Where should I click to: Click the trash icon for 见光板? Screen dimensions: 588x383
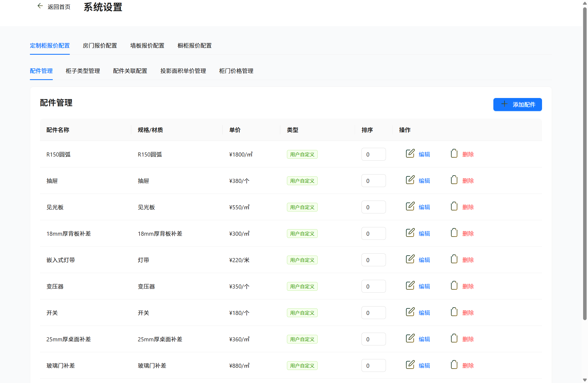click(x=454, y=206)
